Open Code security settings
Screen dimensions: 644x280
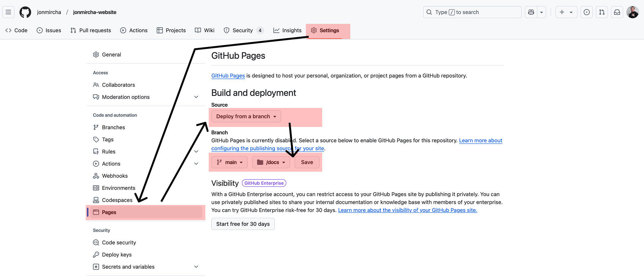pyautogui.click(x=146, y=242)
